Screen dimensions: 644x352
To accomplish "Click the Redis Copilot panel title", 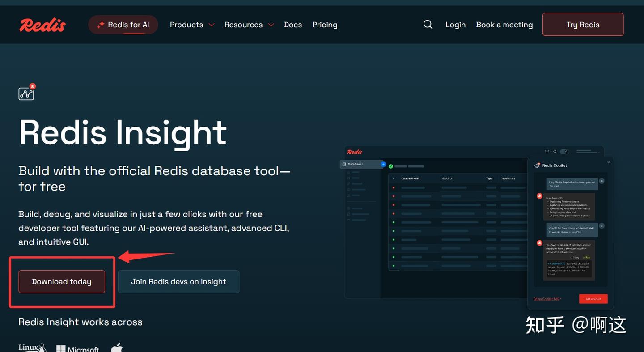I will pyautogui.click(x=555, y=165).
